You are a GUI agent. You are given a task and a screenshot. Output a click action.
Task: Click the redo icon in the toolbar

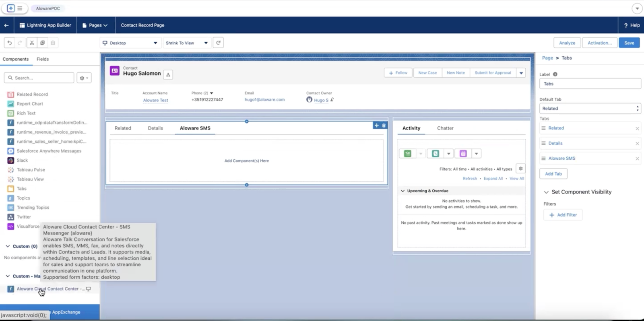pos(20,43)
